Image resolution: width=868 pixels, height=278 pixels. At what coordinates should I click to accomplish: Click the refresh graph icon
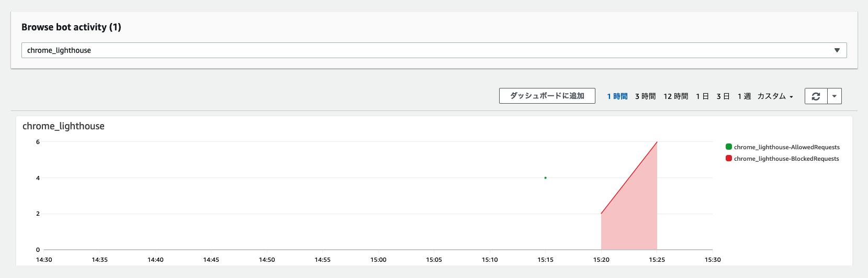click(816, 96)
